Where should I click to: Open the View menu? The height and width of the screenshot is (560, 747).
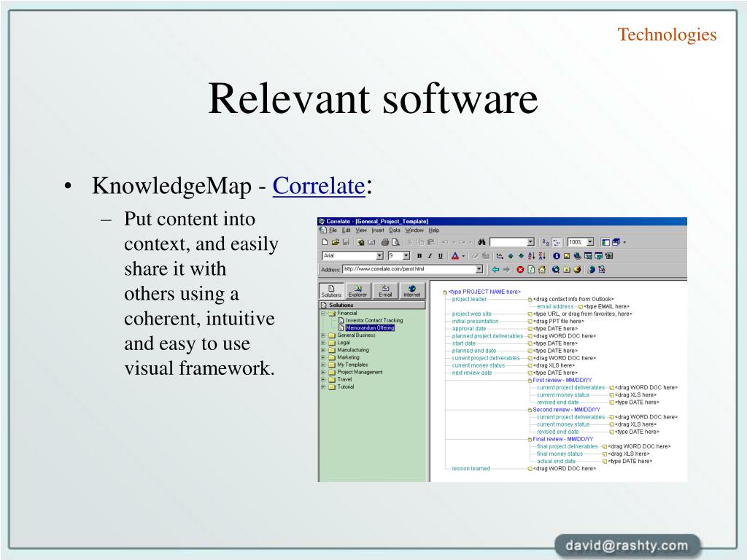[361, 230]
